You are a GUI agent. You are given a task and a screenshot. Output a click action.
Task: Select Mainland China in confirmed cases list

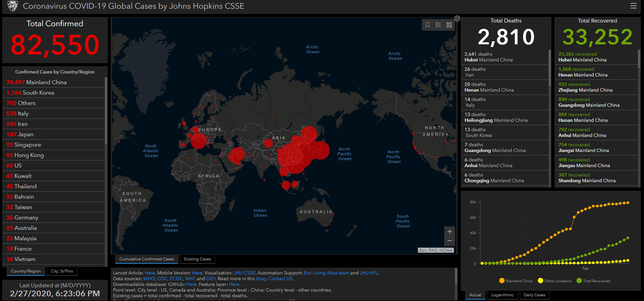point(54,82)
